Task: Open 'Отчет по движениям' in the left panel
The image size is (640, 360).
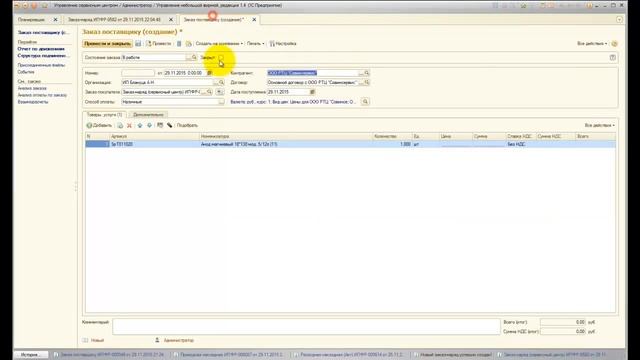Action: point(41,49)
